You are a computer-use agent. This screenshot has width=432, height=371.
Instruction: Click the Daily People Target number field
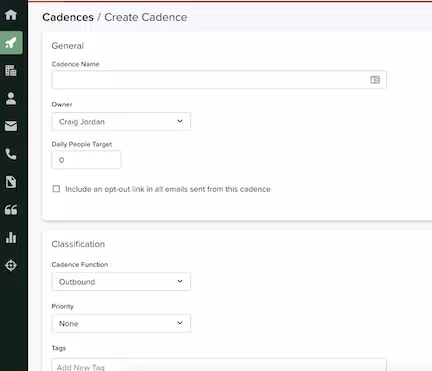click(86, 160)
